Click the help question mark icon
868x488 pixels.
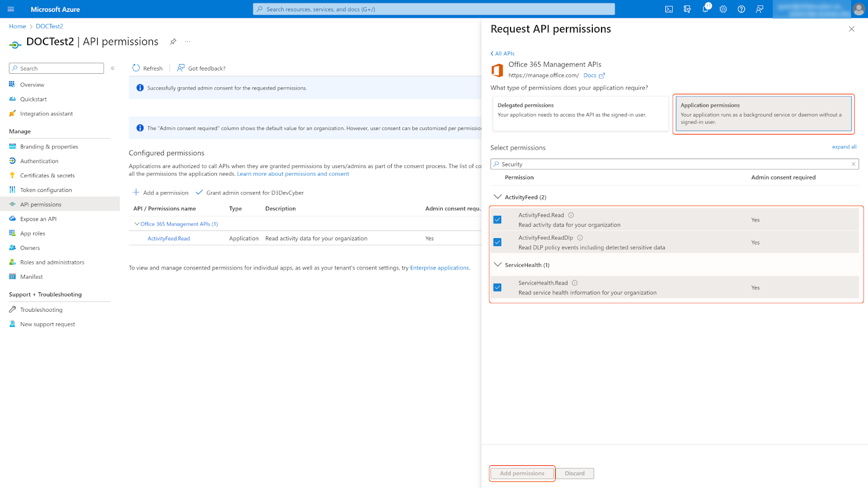741,9
